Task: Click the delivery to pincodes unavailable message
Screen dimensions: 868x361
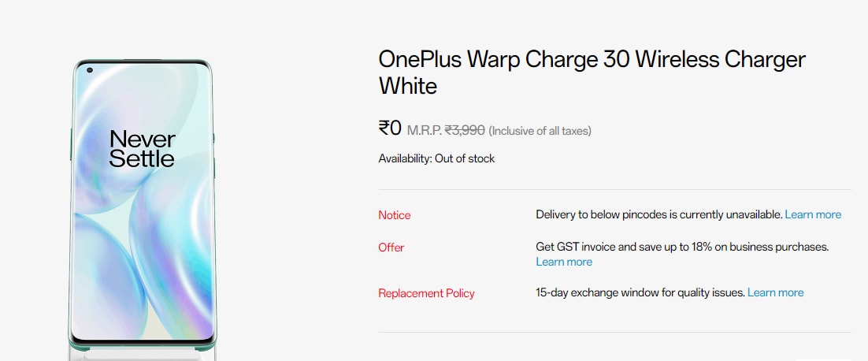Action: tap(658, 214)
